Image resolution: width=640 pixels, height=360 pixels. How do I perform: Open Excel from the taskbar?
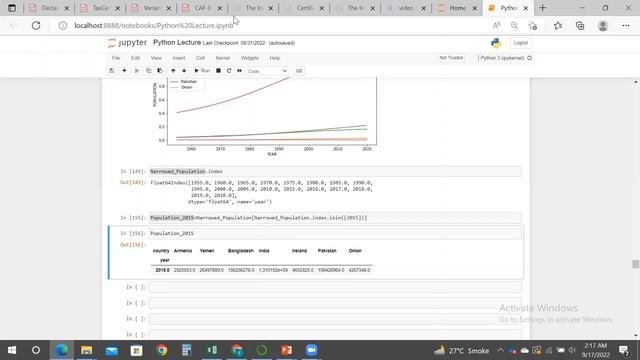tap(212, 350)
